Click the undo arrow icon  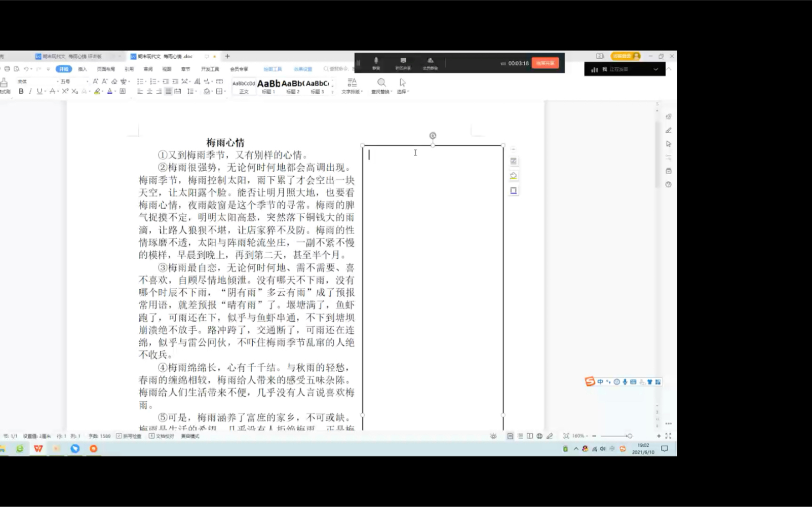point(26,69)
